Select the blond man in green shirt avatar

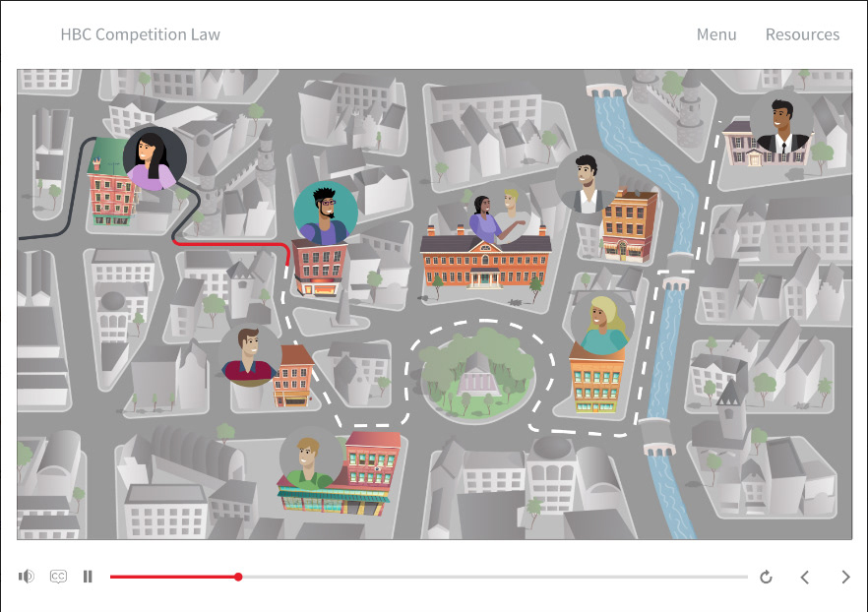(x=311, y=459)
